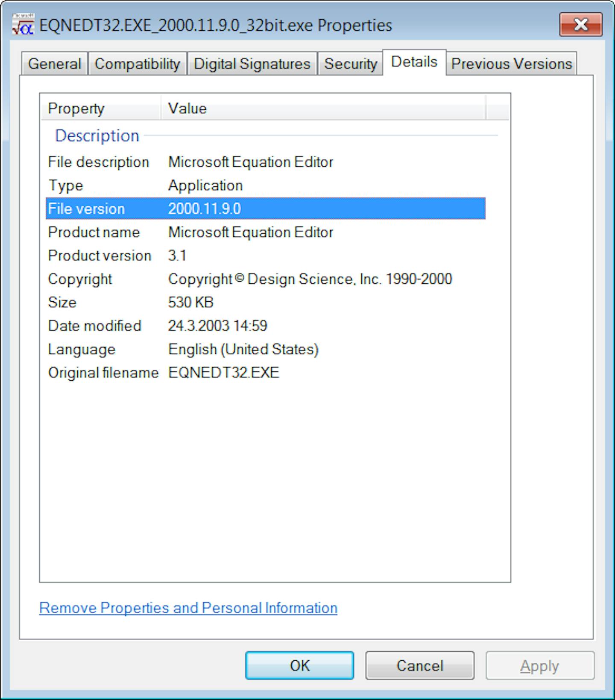Open Remove Properties and Personal Information link

pyautogui.click(x=188, y=608)
